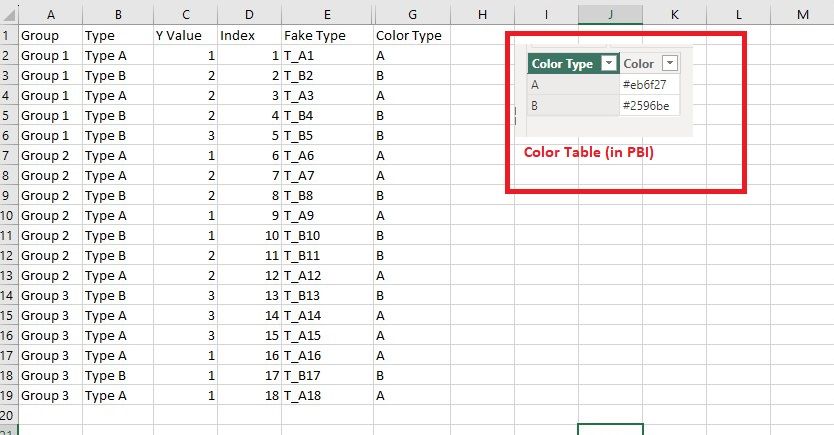Screen dimensions: 834x435
Task: Click the 'Y Value' header cell
Action: (186, 36)
